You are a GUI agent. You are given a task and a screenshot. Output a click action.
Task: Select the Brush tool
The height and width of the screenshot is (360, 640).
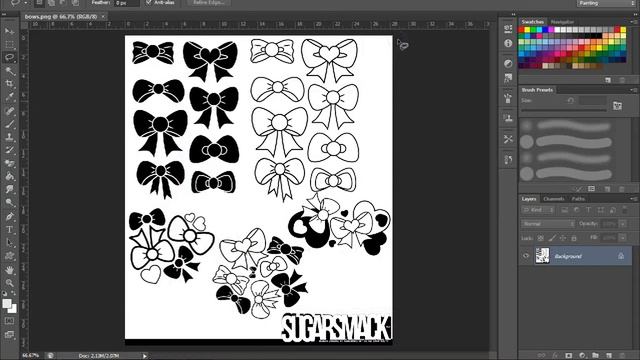9,124
